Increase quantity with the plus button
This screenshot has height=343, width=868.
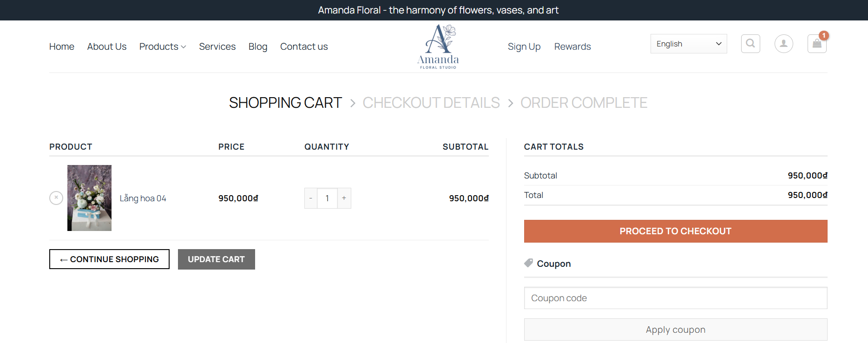(x=344, y=198)
